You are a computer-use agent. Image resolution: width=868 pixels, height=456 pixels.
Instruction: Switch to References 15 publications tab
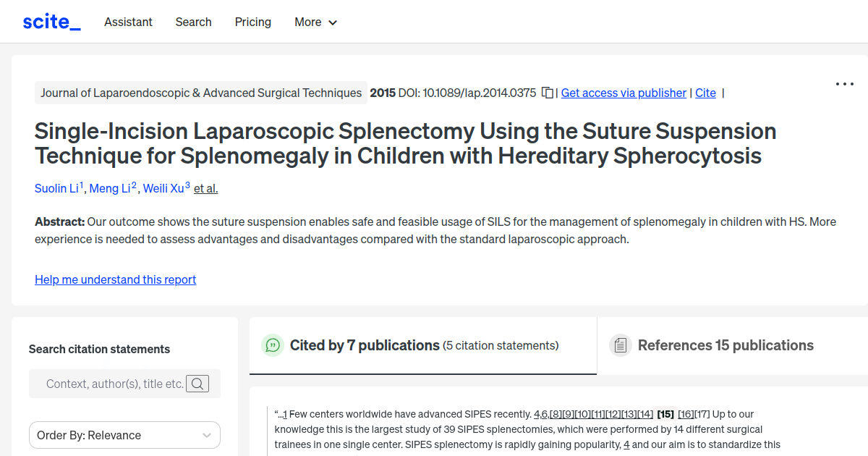click(x=726, y=345)
